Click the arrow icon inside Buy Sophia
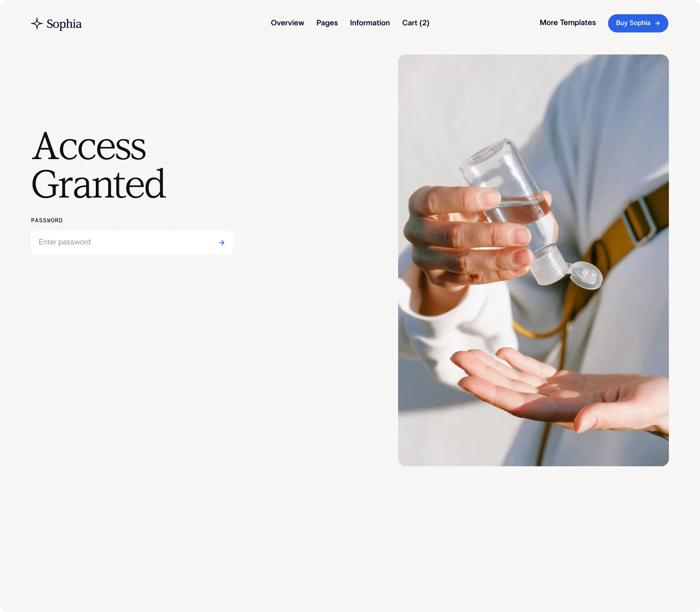 click(658, 23)
